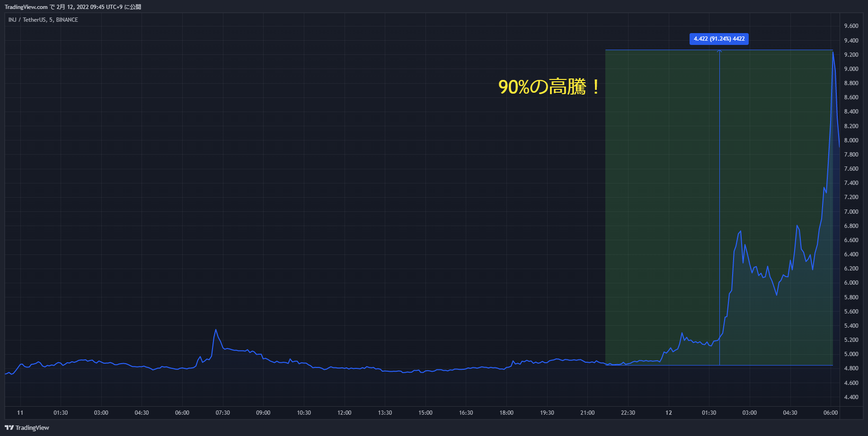Click the 11 date label on time axis

pyautogui.click(x=20, y=413)
